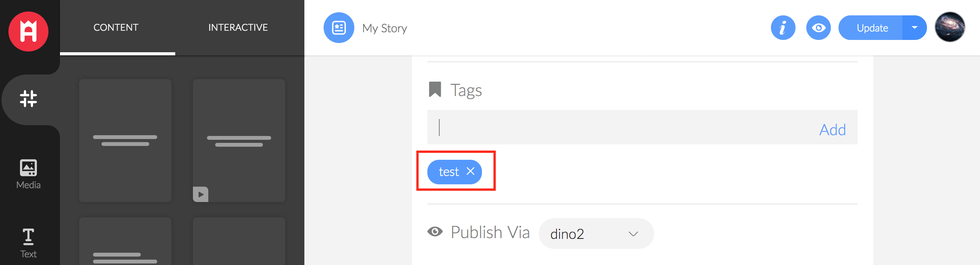
Task: Expand the Update button dropdown arrow
Action: (x=915, y=28)
